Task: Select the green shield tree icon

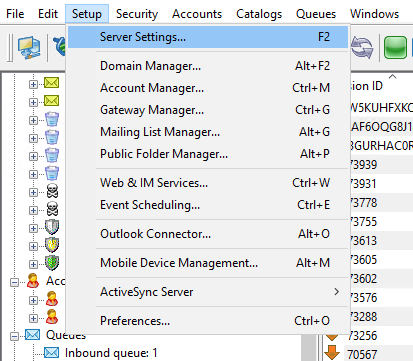Action: point(52,263)
